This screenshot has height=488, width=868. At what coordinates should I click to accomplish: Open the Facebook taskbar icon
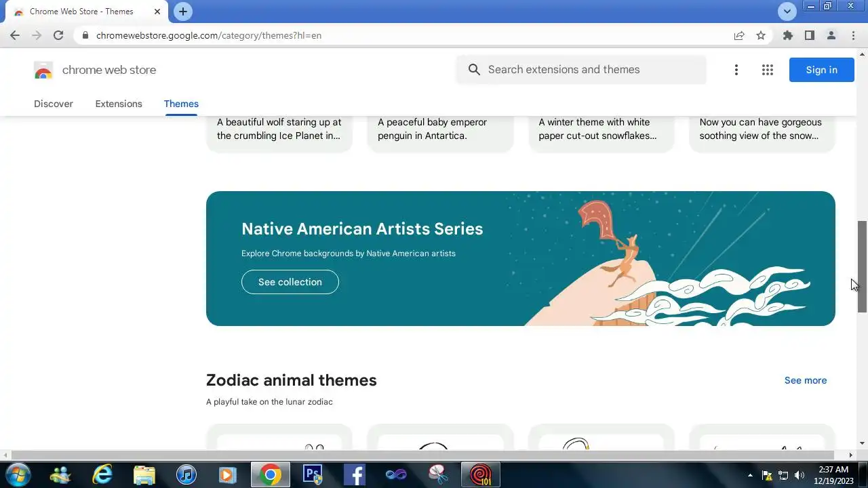354,474
